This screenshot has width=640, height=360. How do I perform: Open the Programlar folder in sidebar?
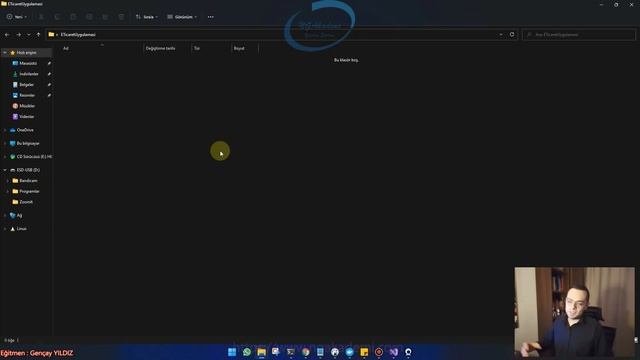29,191
